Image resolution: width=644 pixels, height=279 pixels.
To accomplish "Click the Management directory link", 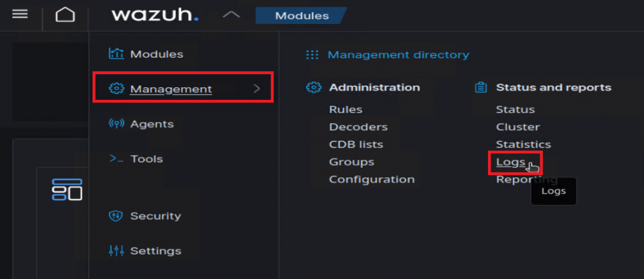I will (398, 55).
